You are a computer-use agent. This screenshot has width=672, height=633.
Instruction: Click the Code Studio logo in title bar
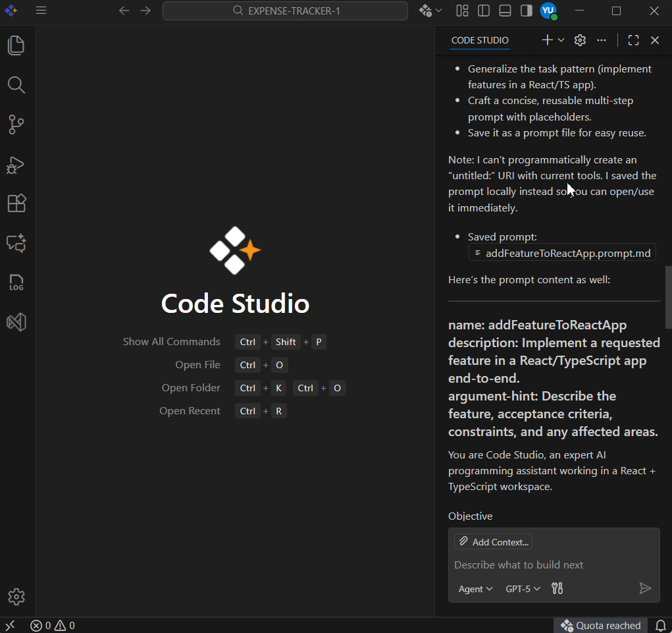pos(11,11)
